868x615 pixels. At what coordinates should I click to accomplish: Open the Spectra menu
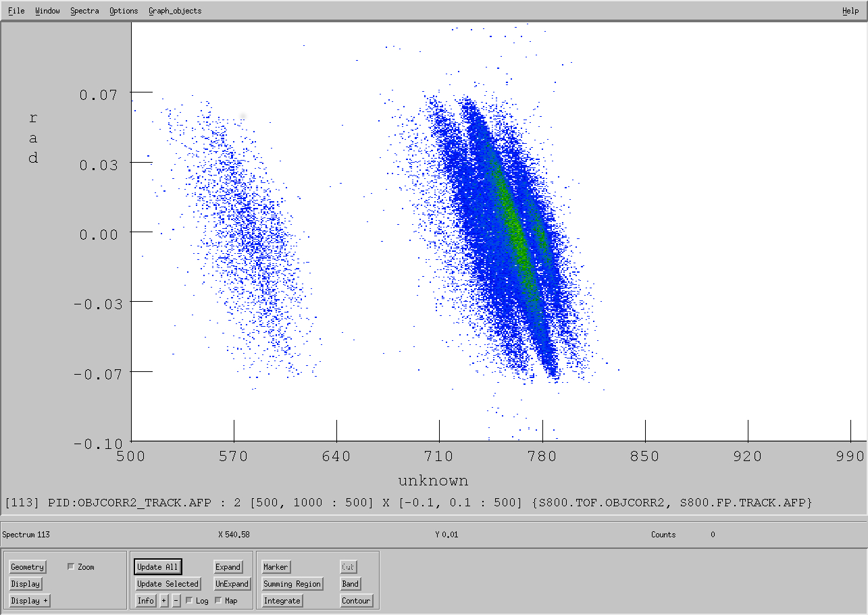(84, 11)
